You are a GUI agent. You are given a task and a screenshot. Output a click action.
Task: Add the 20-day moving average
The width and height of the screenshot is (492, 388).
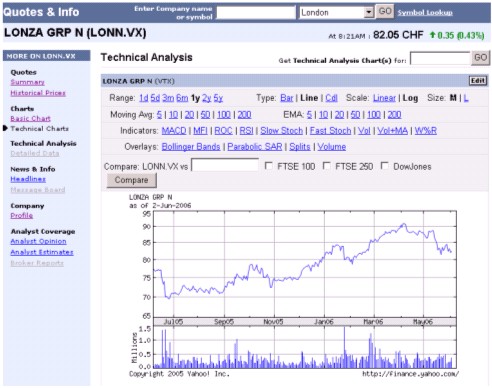189,115
